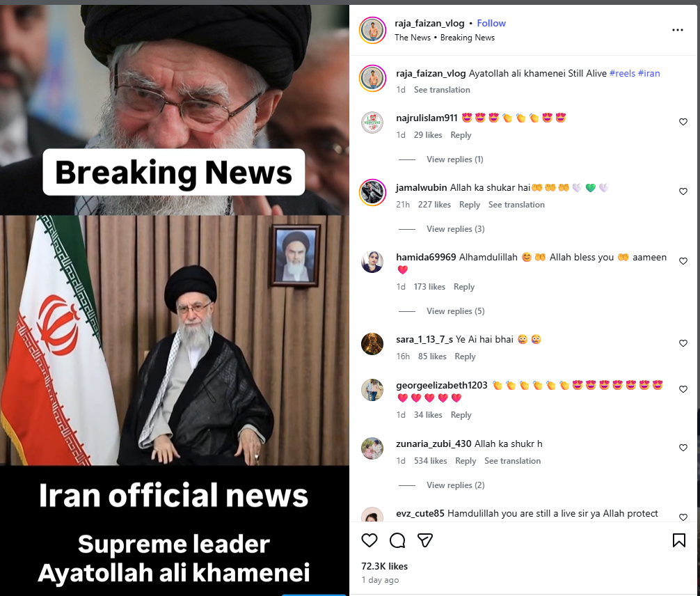Expand View replies (5) under hamida69969

point(455,311)
